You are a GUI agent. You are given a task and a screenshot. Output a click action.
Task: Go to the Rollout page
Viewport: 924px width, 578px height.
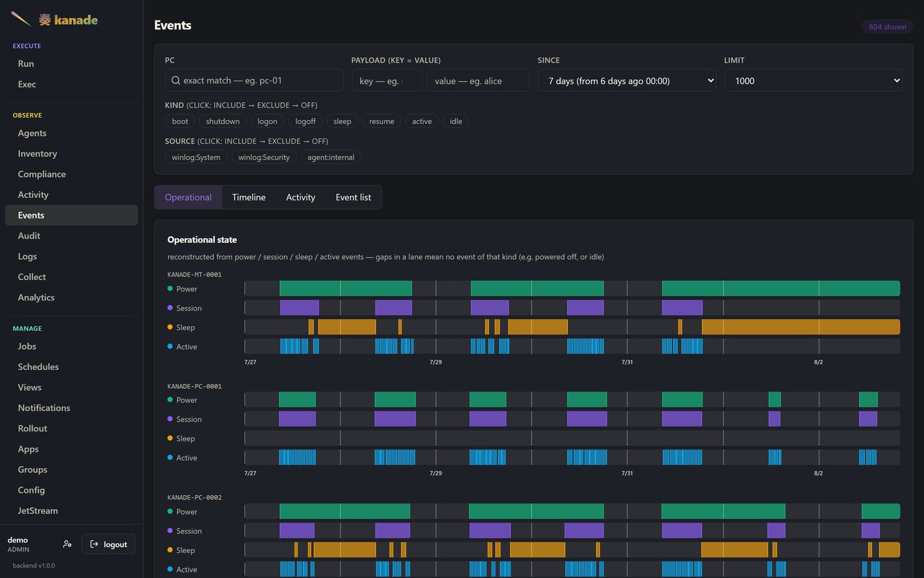[71, 428]
